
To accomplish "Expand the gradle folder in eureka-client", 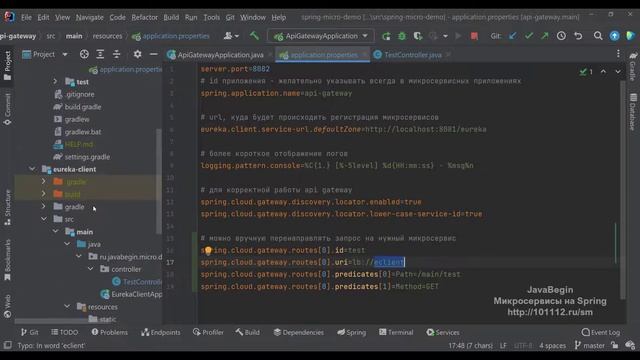I will click(44, 207).
